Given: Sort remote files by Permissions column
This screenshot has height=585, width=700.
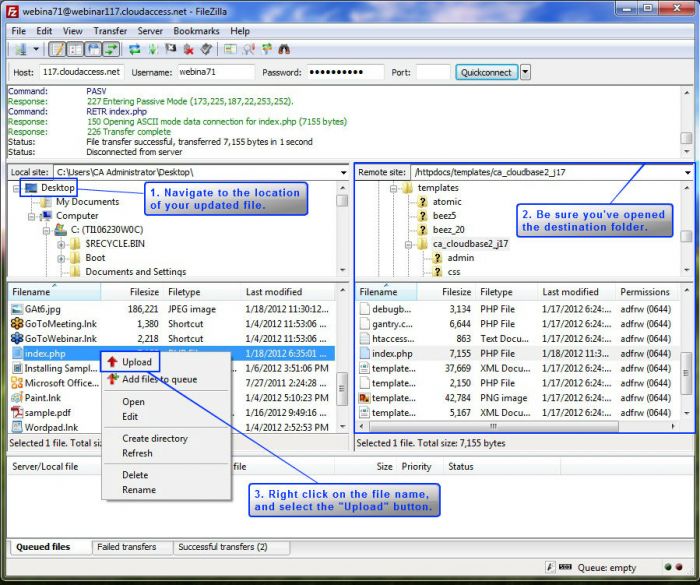Looking at the screenshot, I should tap(645, 292).
